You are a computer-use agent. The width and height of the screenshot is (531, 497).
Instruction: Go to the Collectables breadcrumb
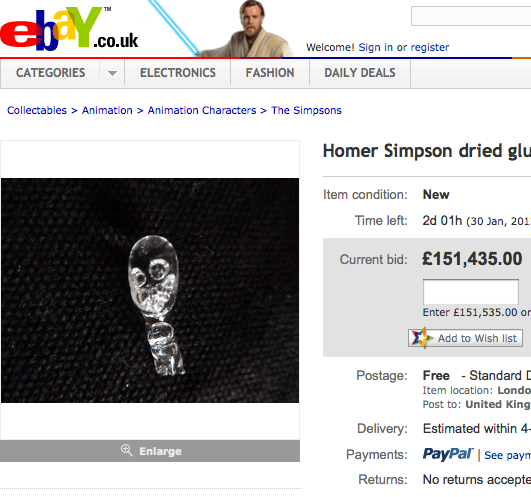(37, 110)
